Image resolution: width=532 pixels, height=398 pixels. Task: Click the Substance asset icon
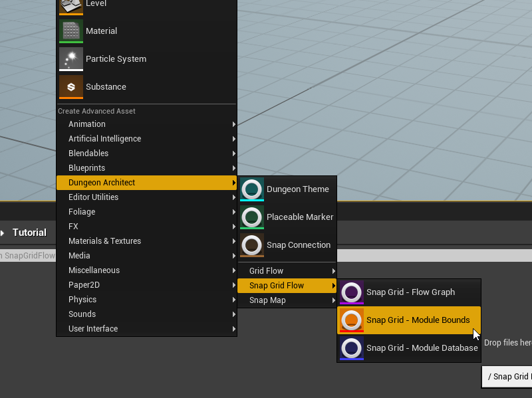(x=71, y=87)
